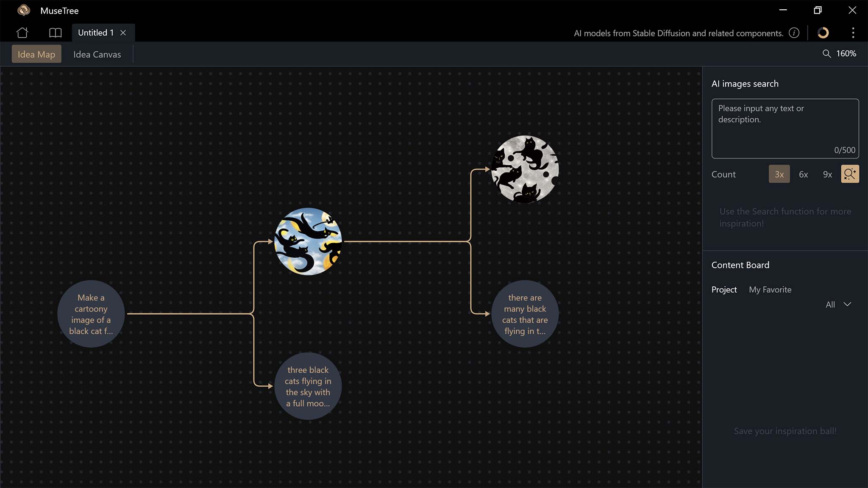Select the 9x image count option
Viewport: 868px width, 488px height.
point(827,173)
